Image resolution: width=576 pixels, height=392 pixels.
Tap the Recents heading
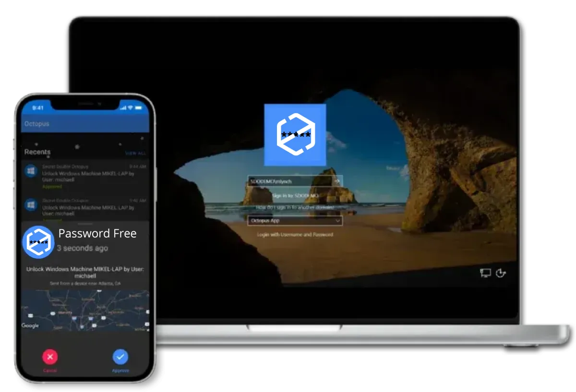pyautogui.click(x=37, y=152)
